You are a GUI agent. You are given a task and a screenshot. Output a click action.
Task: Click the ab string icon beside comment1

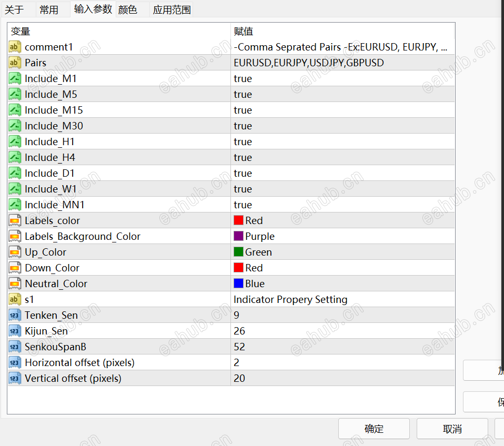(x=14, y=46)
